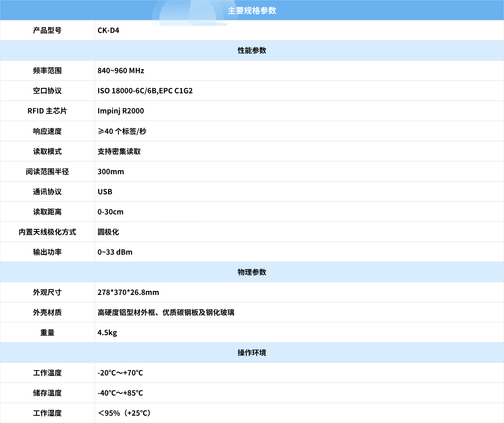Viewport: 504px width, 423px height.
Task: Click the 重量 label
Action: tap(47, 332)
